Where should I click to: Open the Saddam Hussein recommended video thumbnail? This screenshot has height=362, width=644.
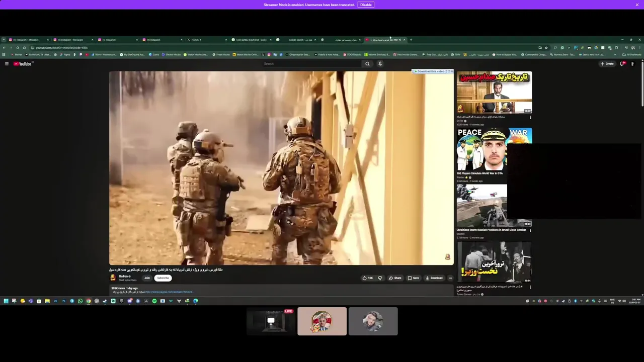[494, 92]
